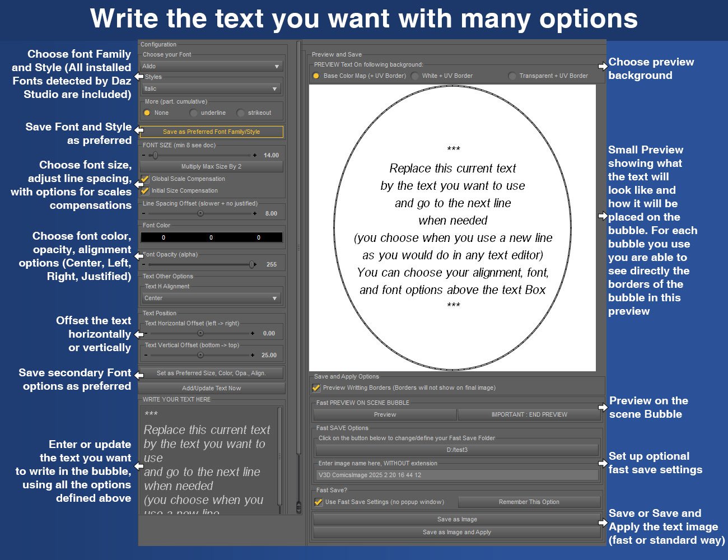Disable Use Fast Save Settings
Screen dimensions: 728x560
click(x=318, y=502)
